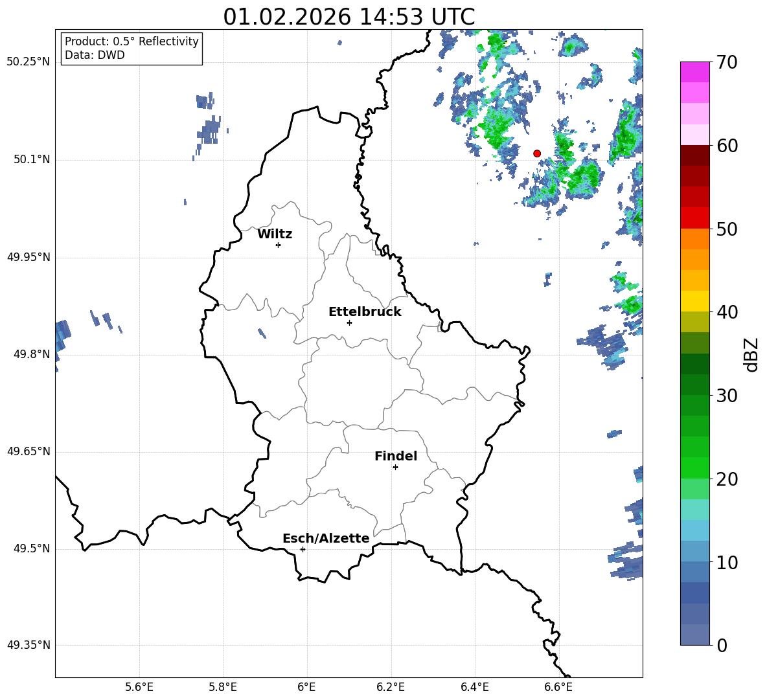The height and width of the screenshot is (700, 767).
Task: Click the 6°E longitude label
Action: (306, 687)
